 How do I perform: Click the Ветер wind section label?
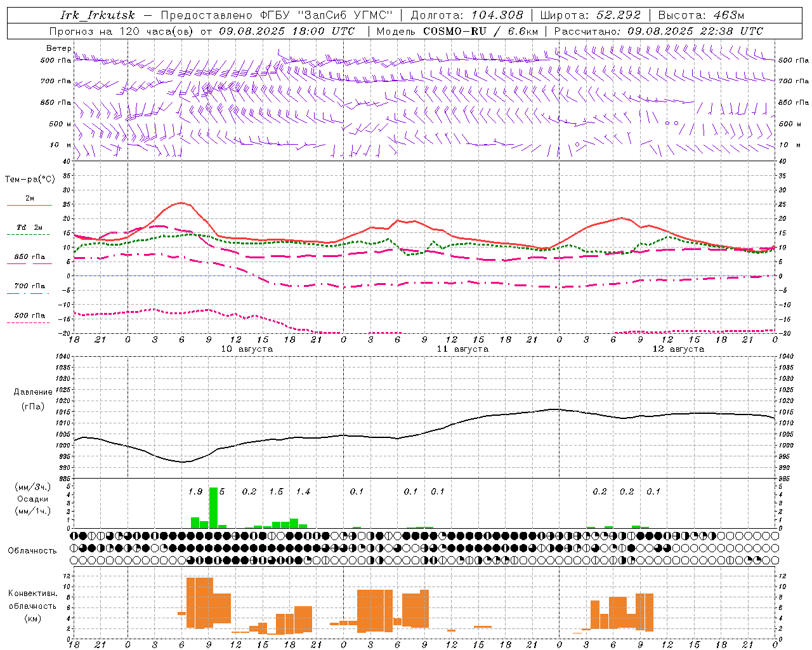58,48
